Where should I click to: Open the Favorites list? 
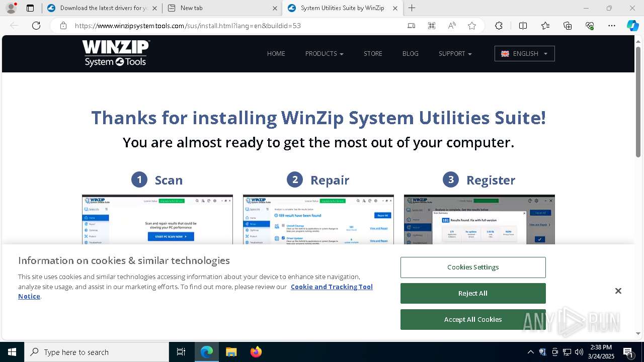point(545,26)
